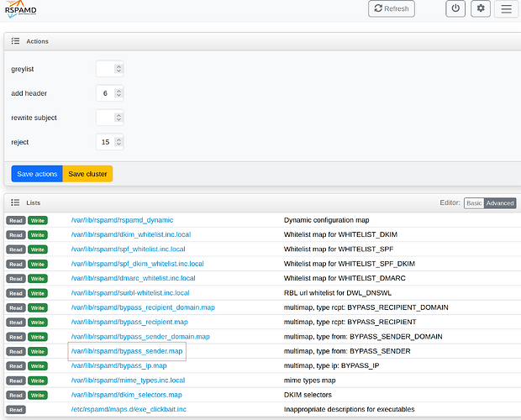Click the 'mime types map' description
Viewport: 521px width, 420px height.
[x=310, y=381]
